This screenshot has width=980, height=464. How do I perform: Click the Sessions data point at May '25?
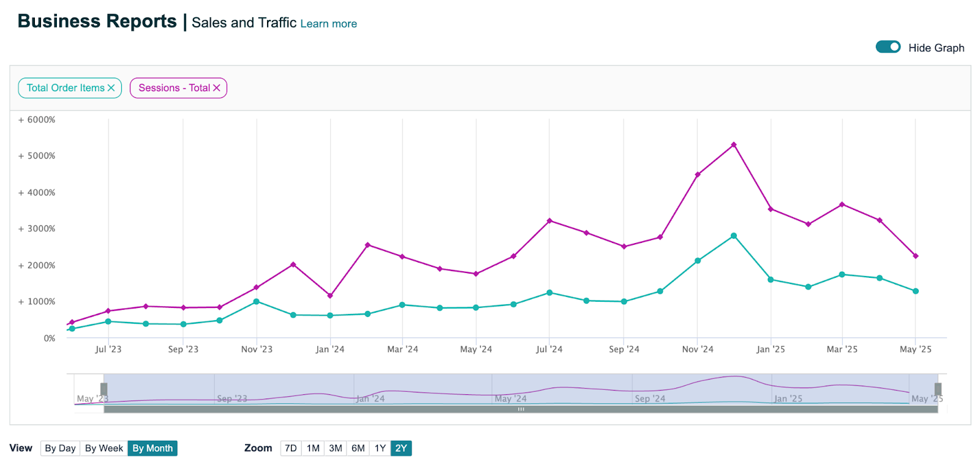(x=916, y=256)
